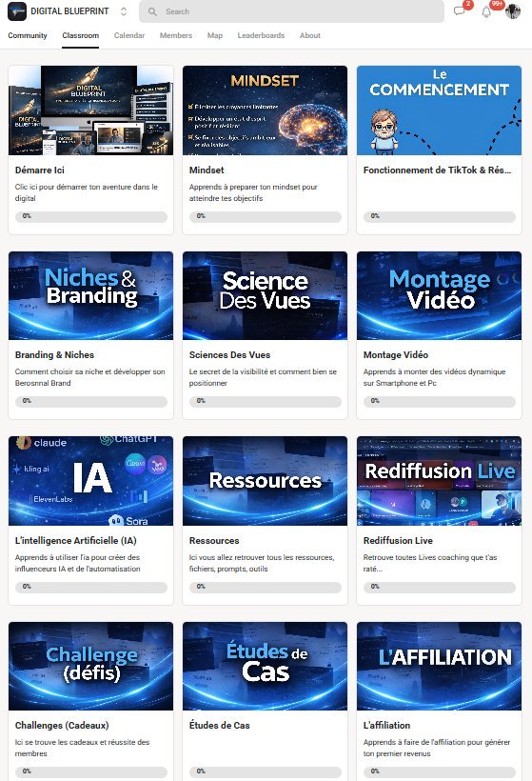The height and width of the screenshot is (781, 532).
Task: Open the chat messages icon
Action: [x=459, y=11]
